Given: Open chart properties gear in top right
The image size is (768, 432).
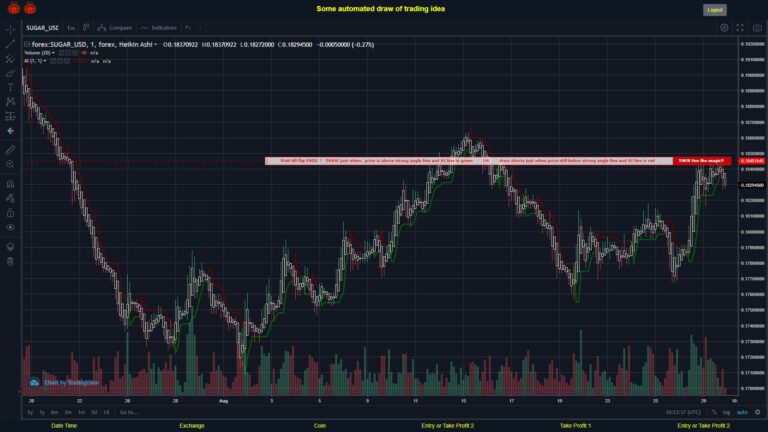Looking at the screenshot, I should [x=724, y=28].
